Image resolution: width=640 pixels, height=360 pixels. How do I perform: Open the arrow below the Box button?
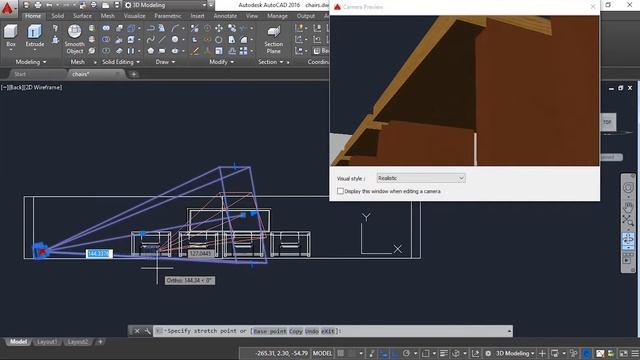tap(11, 50)
